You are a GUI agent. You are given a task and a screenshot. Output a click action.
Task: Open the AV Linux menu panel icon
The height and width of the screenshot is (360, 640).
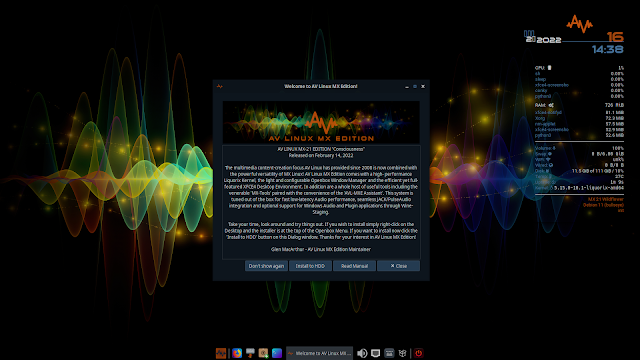coord(221,353)
